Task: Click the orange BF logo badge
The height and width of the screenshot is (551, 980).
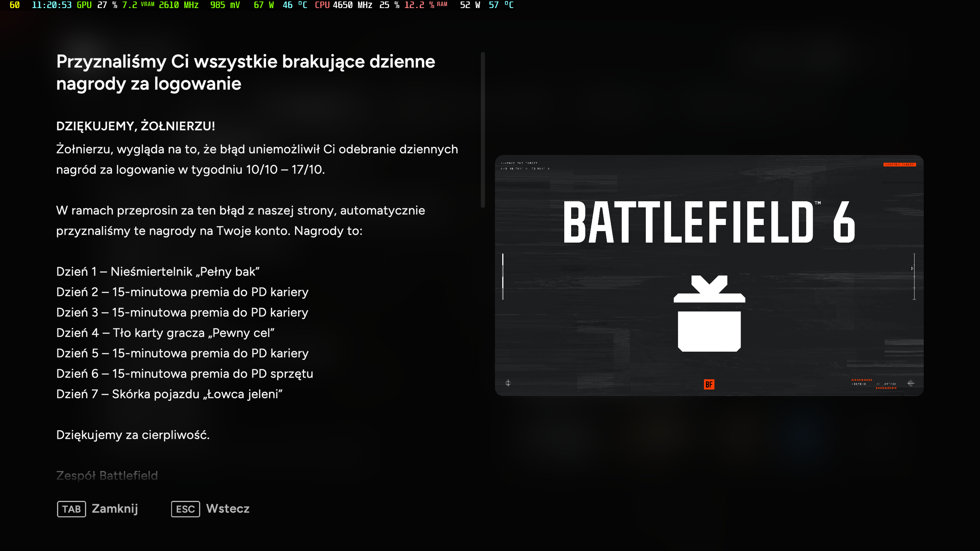Action: (709, 385)
